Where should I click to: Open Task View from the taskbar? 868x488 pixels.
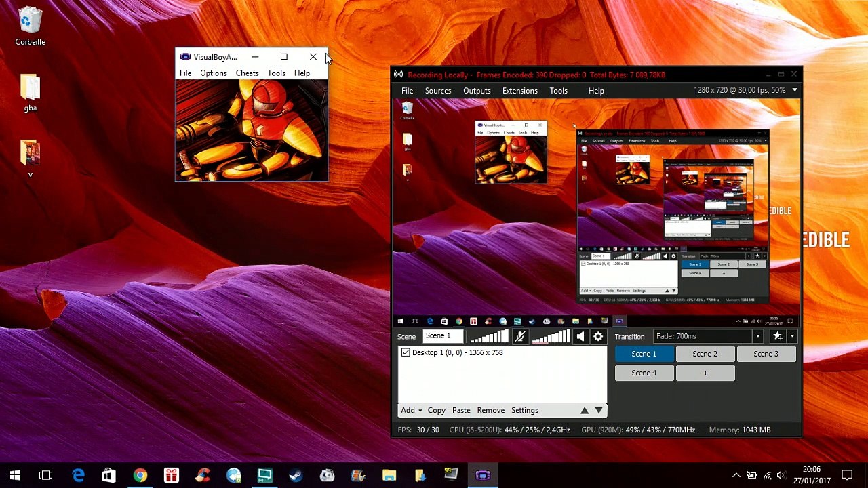tap(46, 475)
